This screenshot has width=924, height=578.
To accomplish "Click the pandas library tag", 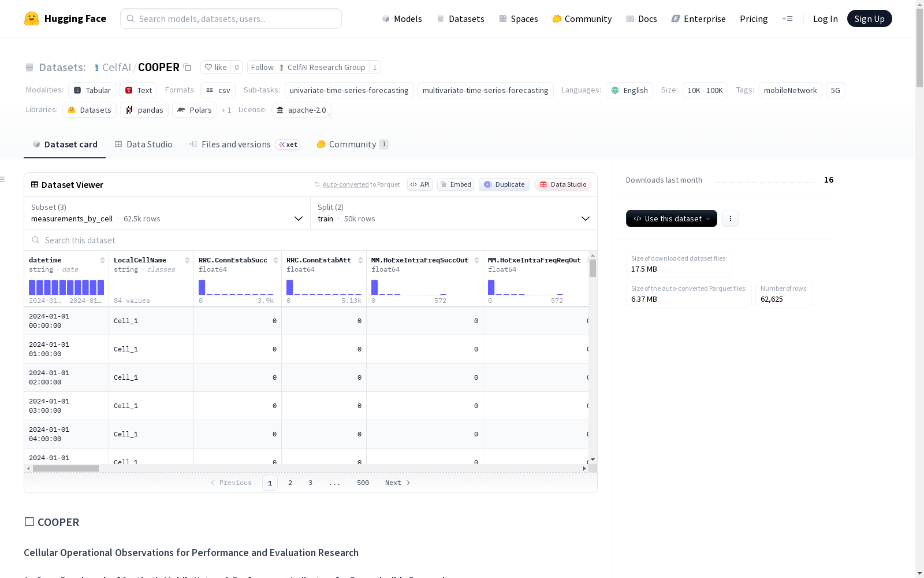I will pyautogui.click(x=144, y=110).
